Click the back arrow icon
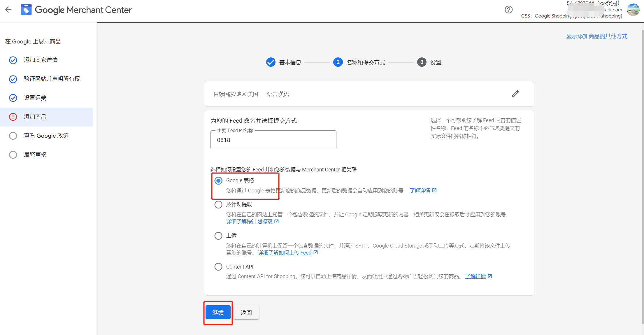This screenshot has height=335, width=644. [x=8, y=10]
